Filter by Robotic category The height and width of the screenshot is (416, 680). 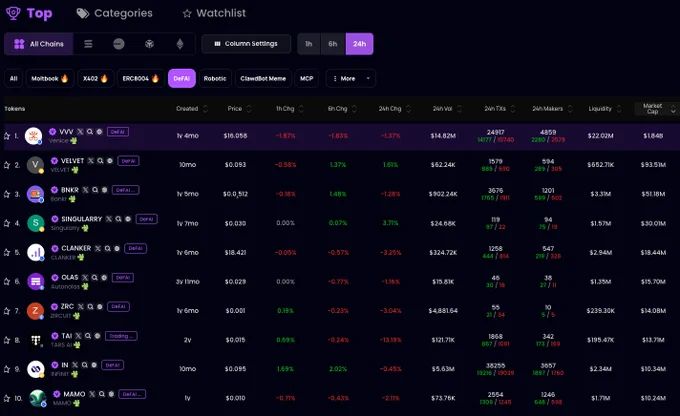pos(215,79)
